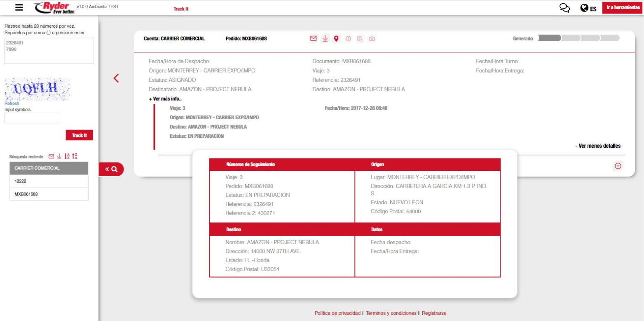This screenshot has width=644, height=321.
Task: Select the Track It header tab
Action: [181, 9]
